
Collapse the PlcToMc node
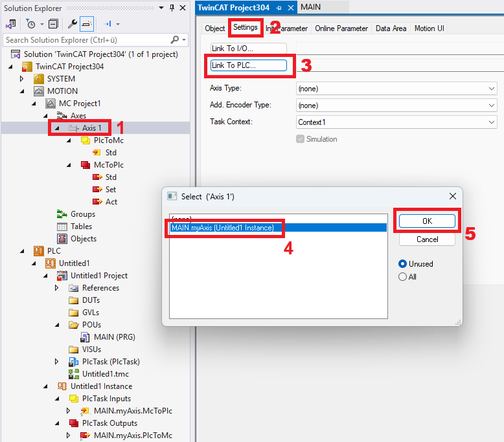[69, 140]
